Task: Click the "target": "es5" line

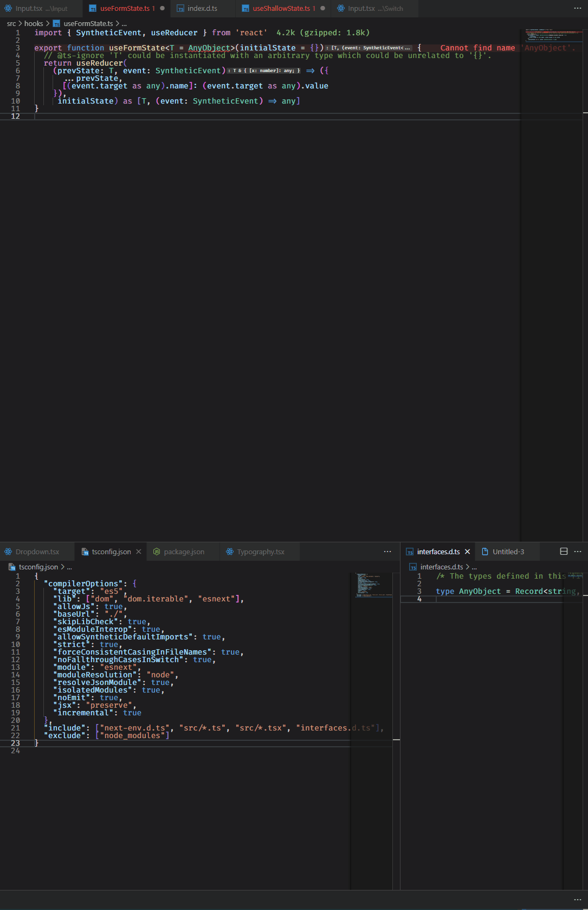Action: coord(90,591)
